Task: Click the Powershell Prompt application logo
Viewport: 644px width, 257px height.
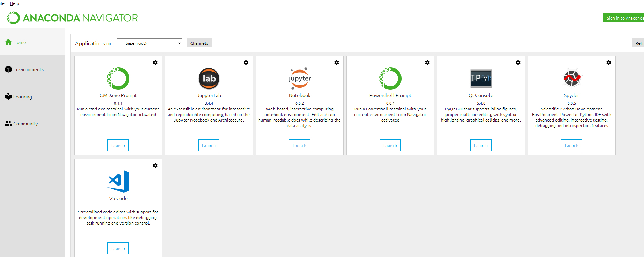Action: pyautogui.click(x=390, y=79)
